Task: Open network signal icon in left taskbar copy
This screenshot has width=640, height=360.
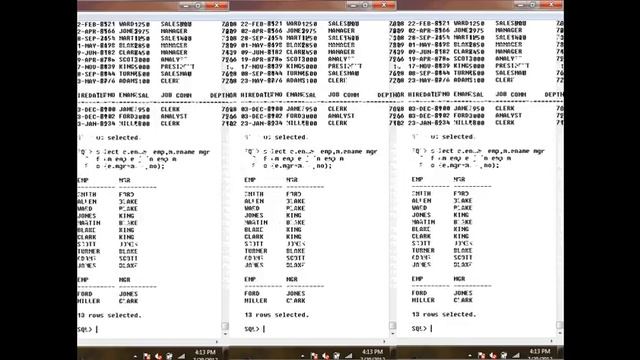Action: point(181,356)
